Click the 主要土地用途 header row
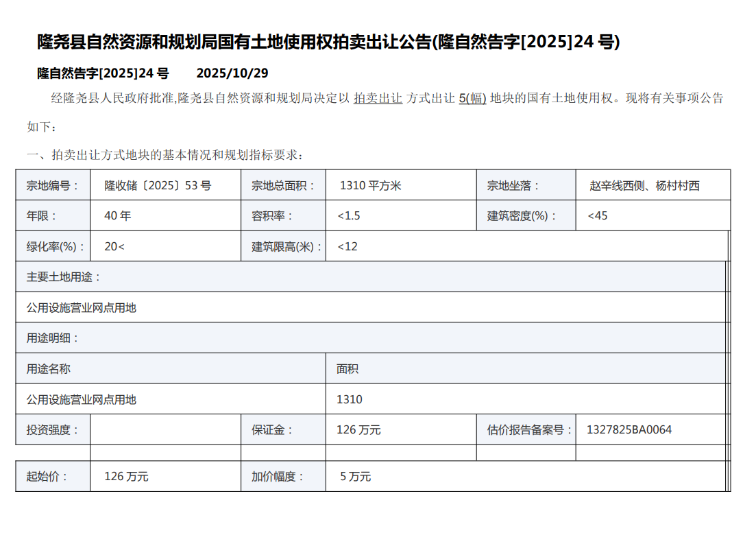Image resolution: width=756 pixels, height=533 pixels. [371, 277]
